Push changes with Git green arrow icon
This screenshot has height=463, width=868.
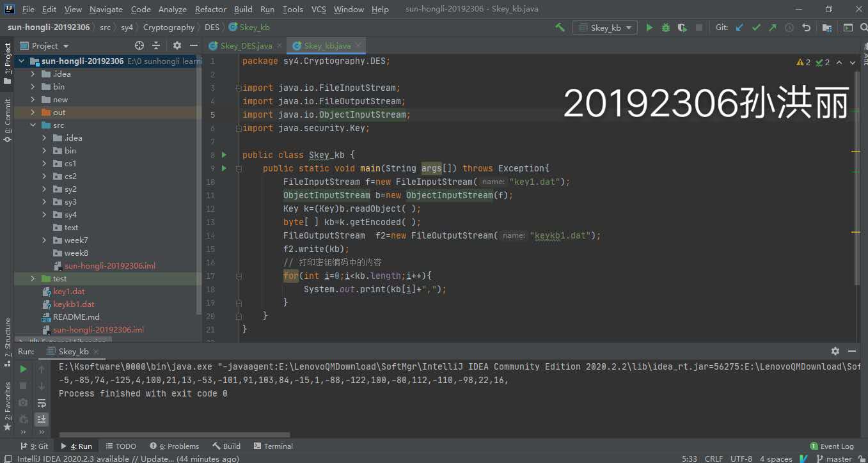coord(773,27)
